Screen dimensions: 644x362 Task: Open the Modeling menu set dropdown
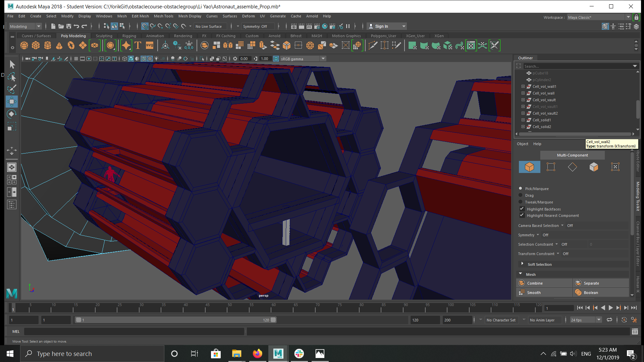(x=25, y=26)
